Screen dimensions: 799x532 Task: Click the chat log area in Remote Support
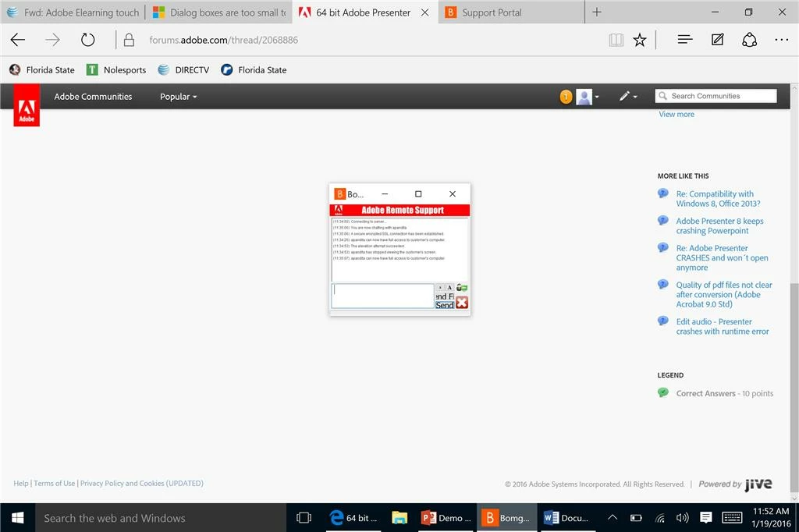coord(399,250)
